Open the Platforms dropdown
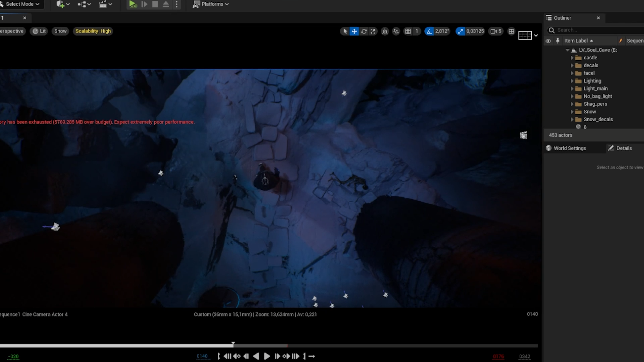This screenshot has height=362, width=644. [x=211, y=4]
